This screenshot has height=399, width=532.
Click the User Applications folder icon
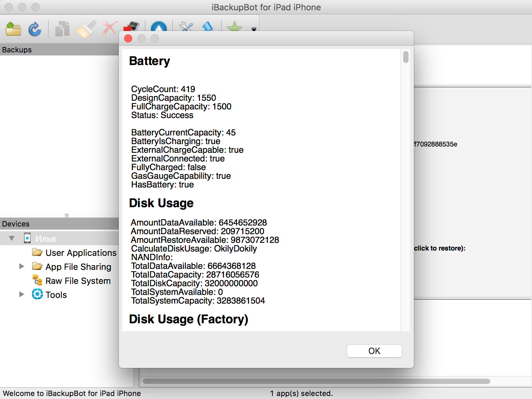click(37, 252)
